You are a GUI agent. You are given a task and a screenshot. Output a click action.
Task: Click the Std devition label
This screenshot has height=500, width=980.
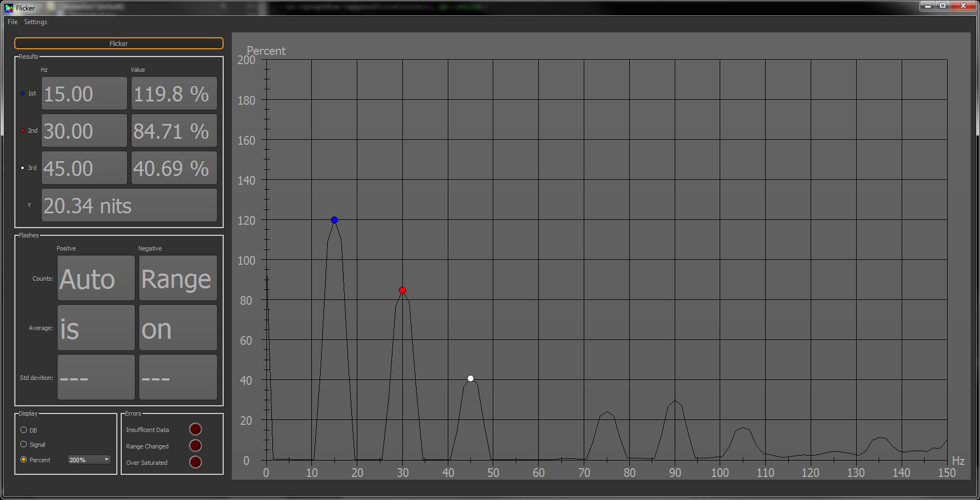36,378
